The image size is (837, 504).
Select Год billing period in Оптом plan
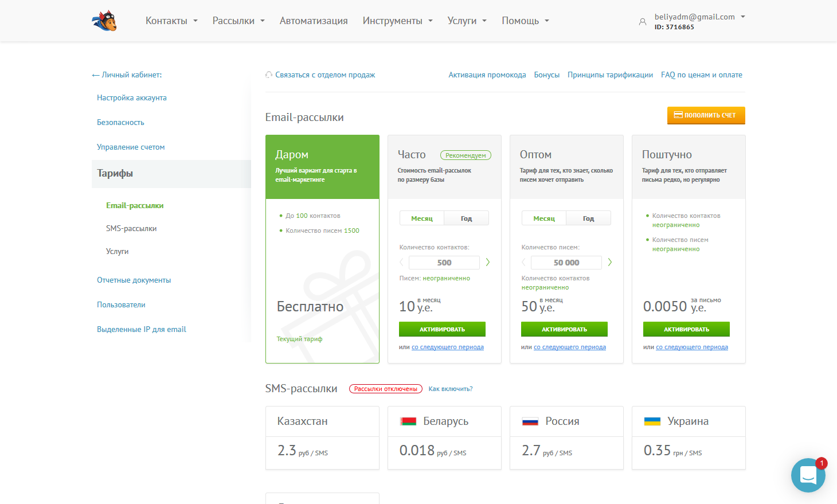click(x=589, y=218)
